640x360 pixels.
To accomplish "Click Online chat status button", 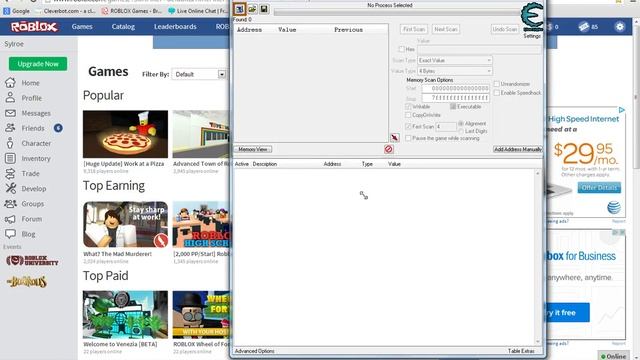I will tap(613, 356).
